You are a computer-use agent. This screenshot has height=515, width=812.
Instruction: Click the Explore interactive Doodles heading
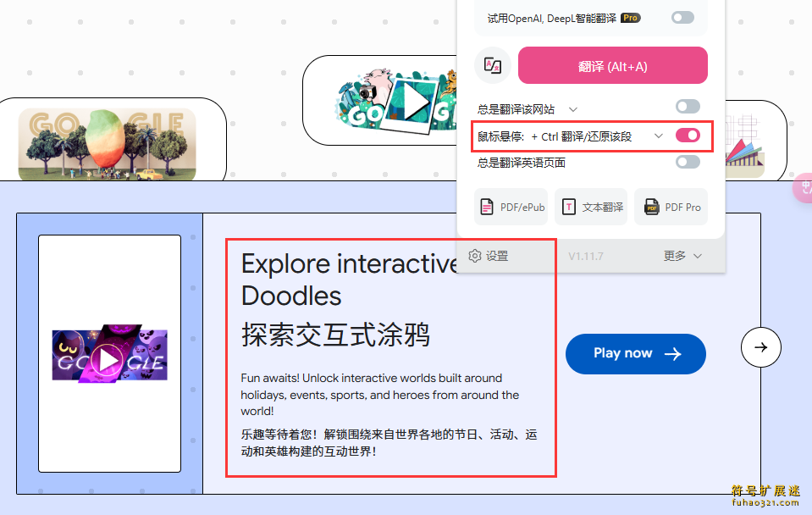[x=350, y=280]
